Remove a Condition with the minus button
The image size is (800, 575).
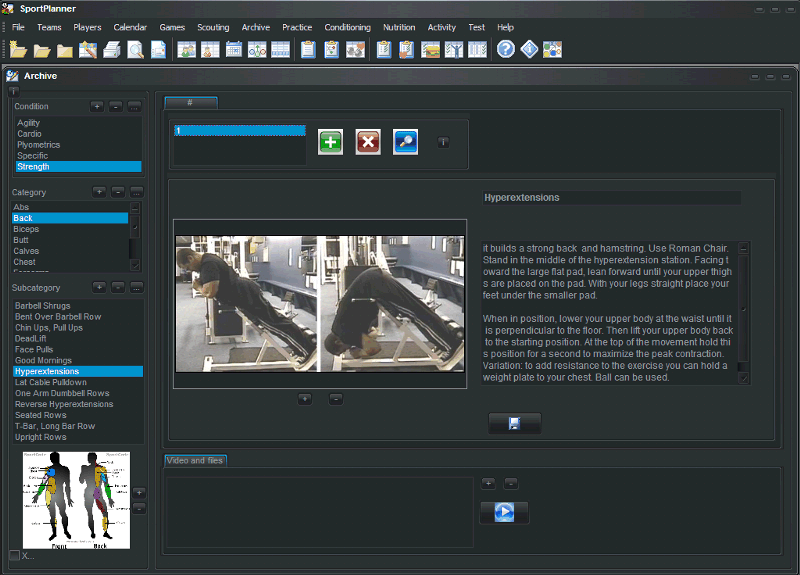click(116, 106)
